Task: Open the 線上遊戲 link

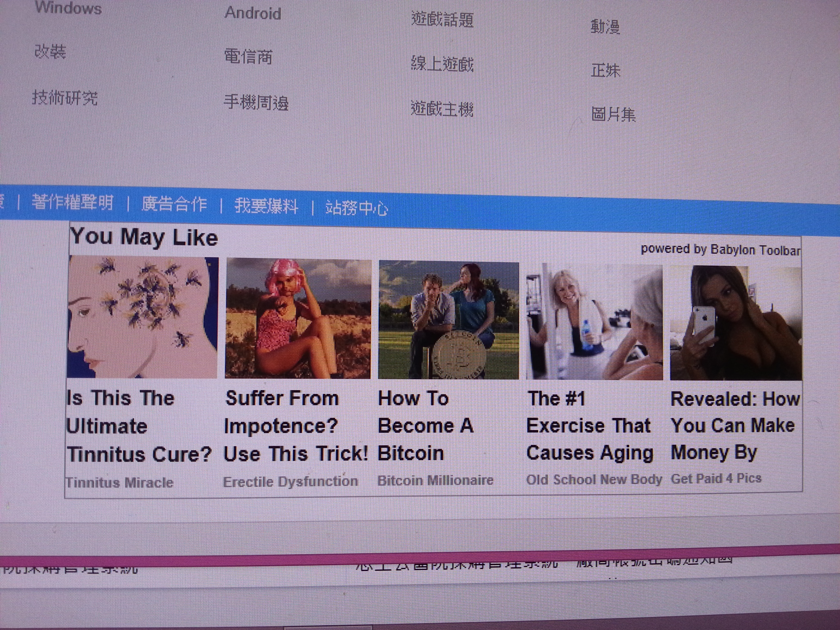Action: pyautogui.click(x=442, y=64)
